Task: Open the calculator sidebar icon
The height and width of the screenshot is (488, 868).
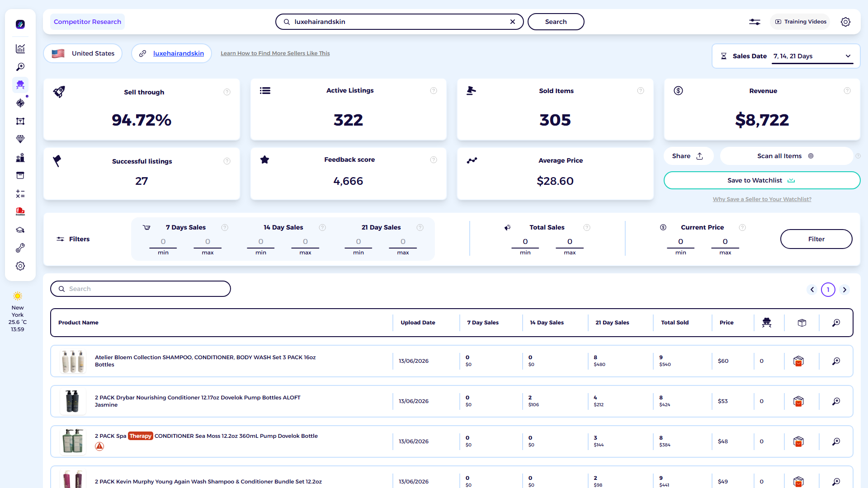Action: point(20,194)
